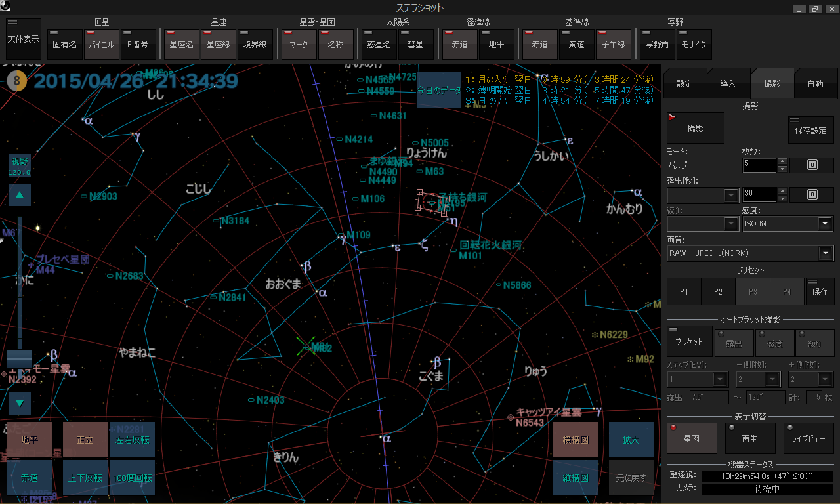Toggle 赤道 grid under 経緯線 group
The width and height of the screenshot is (840, 504).
coord(460,44)
